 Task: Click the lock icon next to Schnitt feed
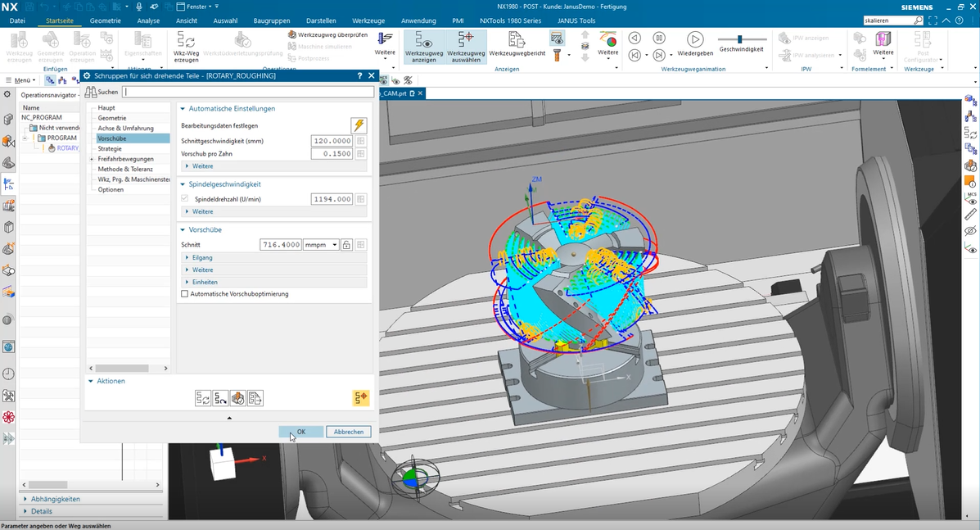tap(347, 244)
